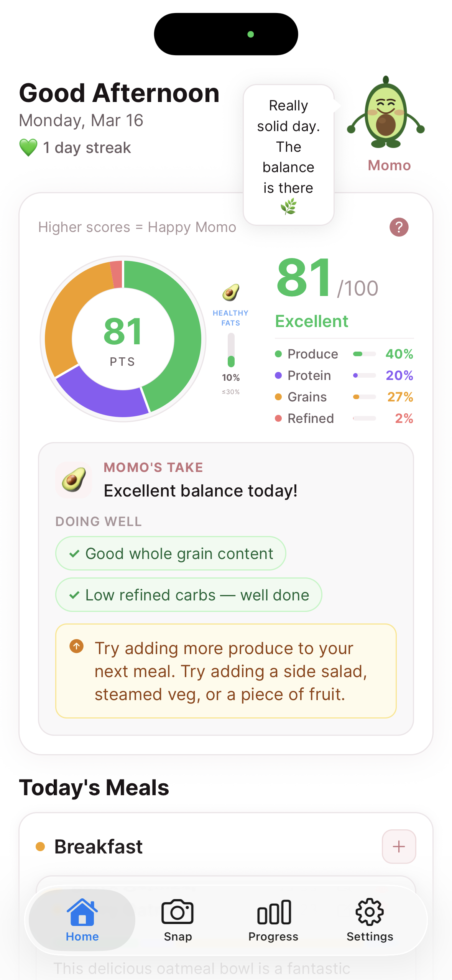
Task: Tap the Momo's Take avocado icon
Action: (x=74, y=478)
